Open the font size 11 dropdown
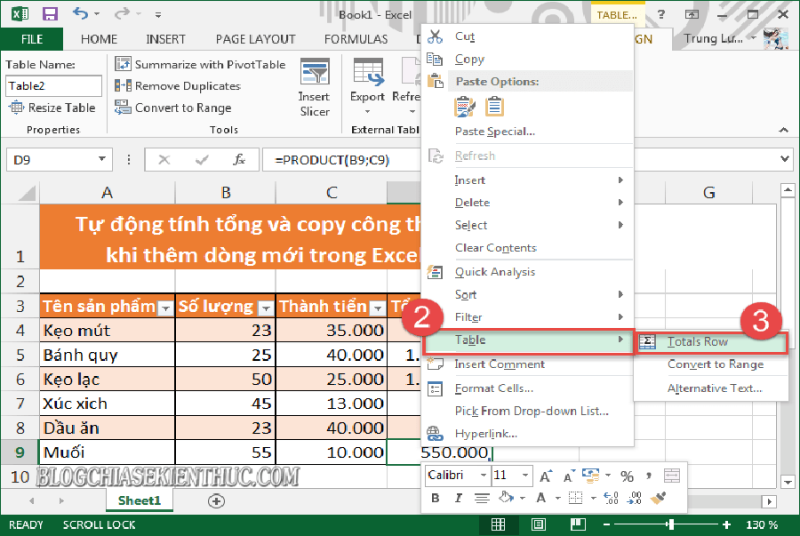The height and width of the screenshot is (536, 800). tap(525, 475)
